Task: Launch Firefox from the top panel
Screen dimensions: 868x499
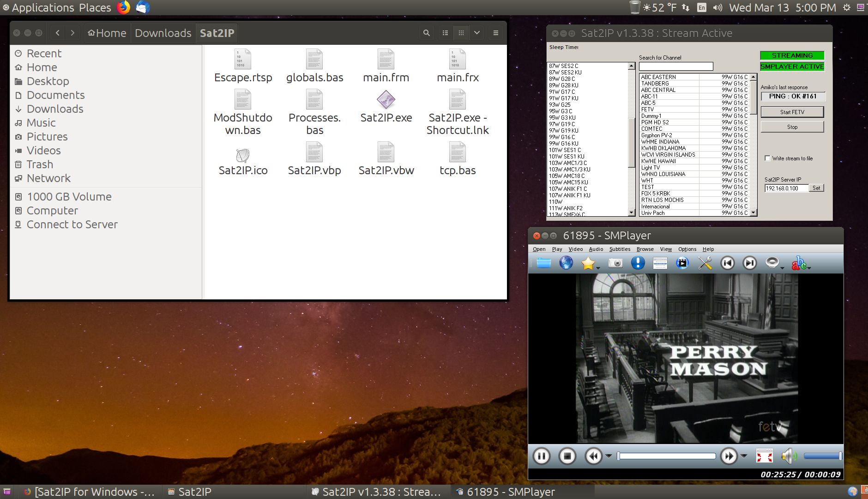Action: [x=123, y=7]
